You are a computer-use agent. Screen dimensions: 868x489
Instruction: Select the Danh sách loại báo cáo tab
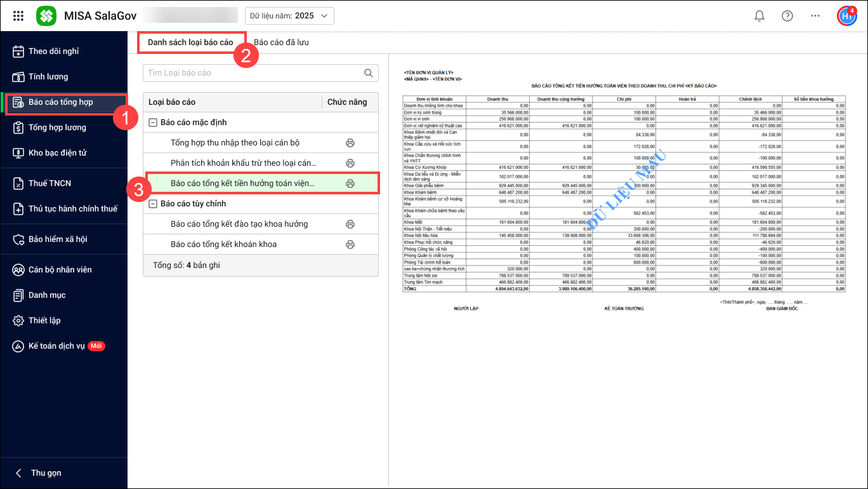click(x=190, y=43)
